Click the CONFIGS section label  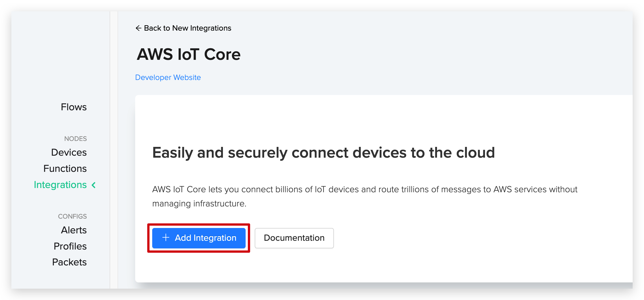coord(72,216)
